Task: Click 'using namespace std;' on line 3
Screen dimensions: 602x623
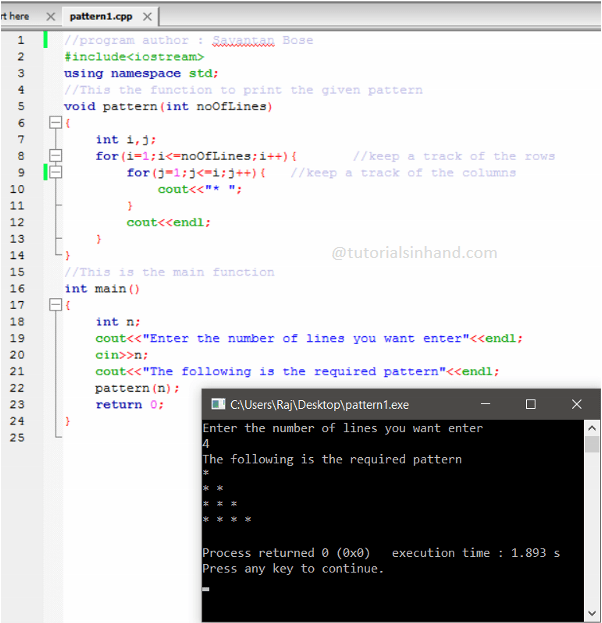Action: (x=141, y=74)
